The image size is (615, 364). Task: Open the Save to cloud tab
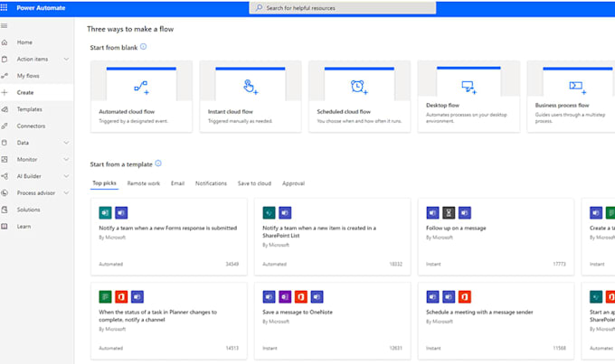(254, 183)
